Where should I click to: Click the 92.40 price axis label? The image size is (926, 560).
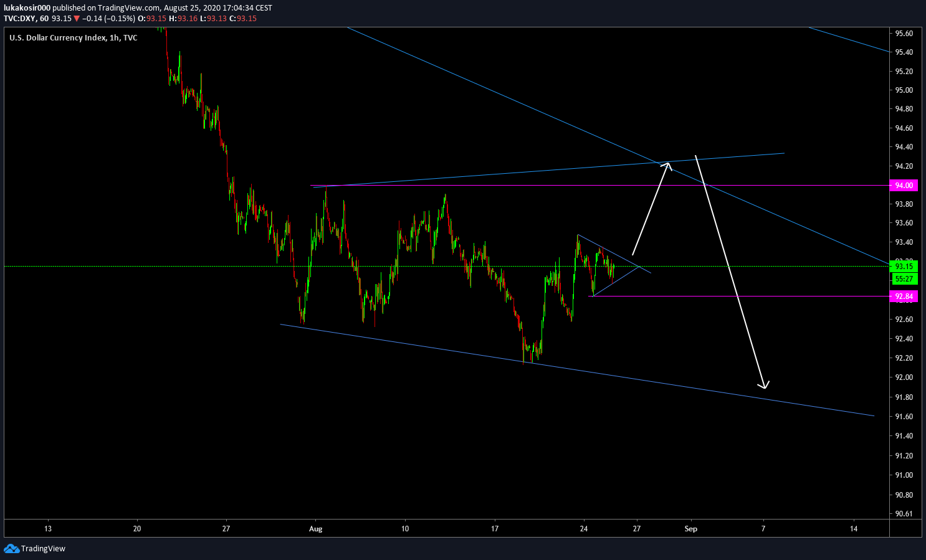(904, 339)
